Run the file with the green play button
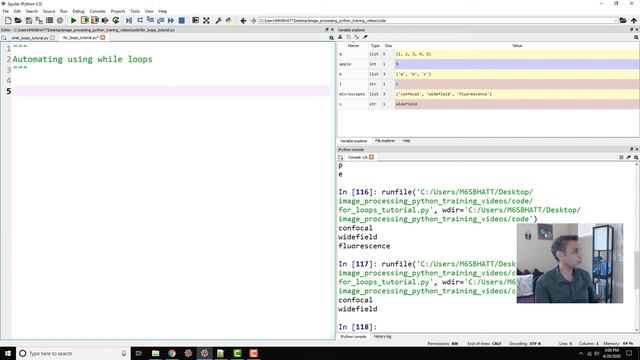The height and width of the screenshot is (360, 640). pyautogui.click(x=73, y=20)
